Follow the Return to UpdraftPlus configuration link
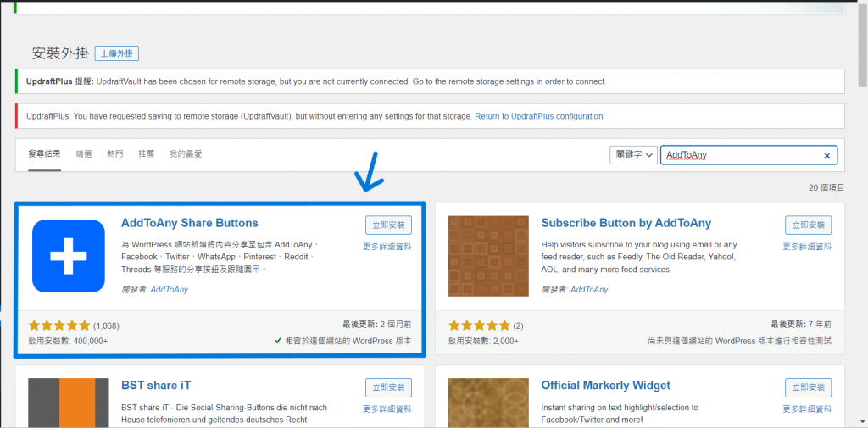The height and width of the screenshot is (428, 868). pos(538,116)
